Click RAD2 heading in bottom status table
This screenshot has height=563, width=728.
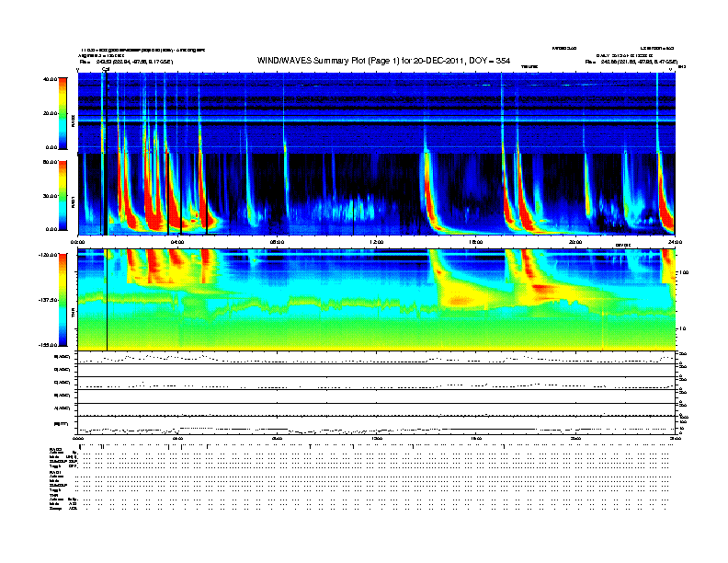[55, 450]
